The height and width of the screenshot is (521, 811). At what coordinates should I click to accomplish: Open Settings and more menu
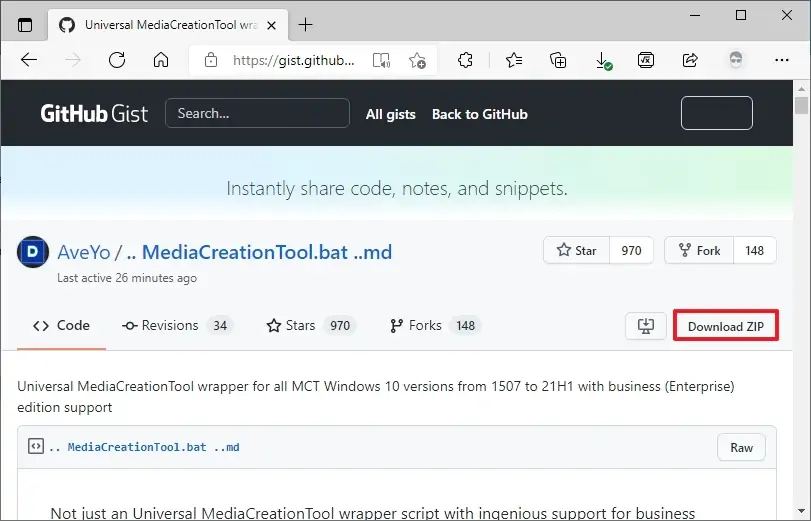(782, 60)
